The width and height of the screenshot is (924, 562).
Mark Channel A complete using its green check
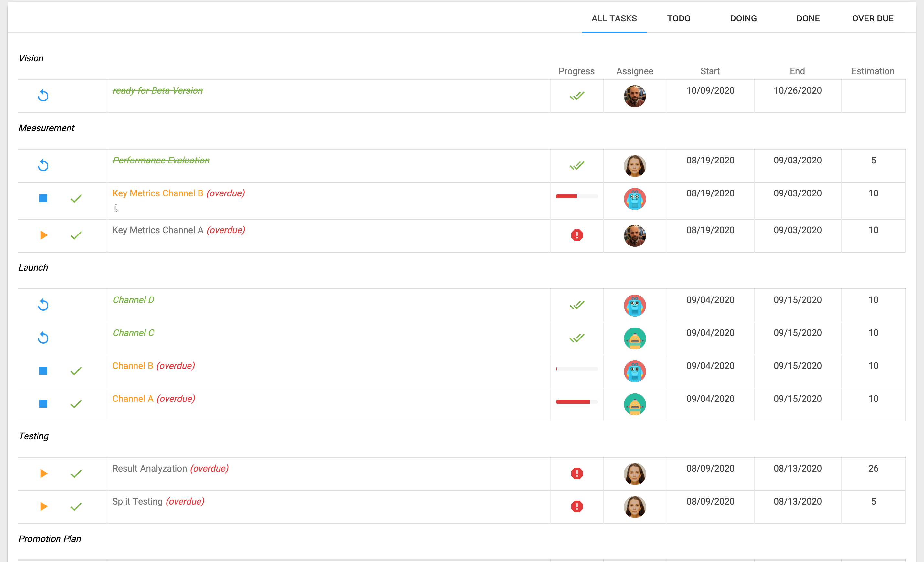(x=76, y=404)
